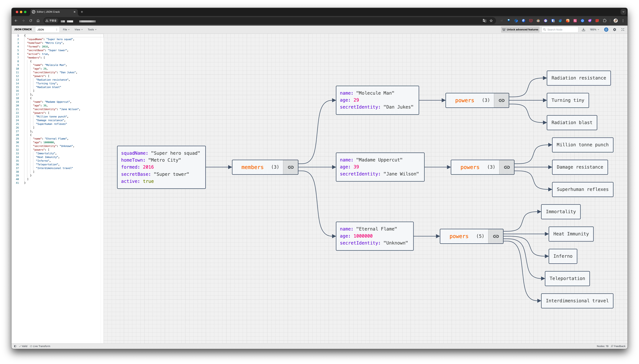Open the Tools menu

(x=92, y=29)
